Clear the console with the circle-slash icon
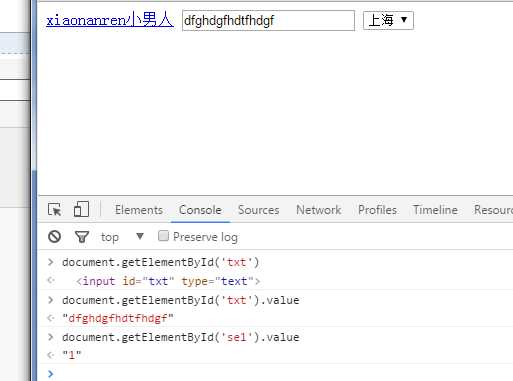513x381 pixels. coord(54,237)
